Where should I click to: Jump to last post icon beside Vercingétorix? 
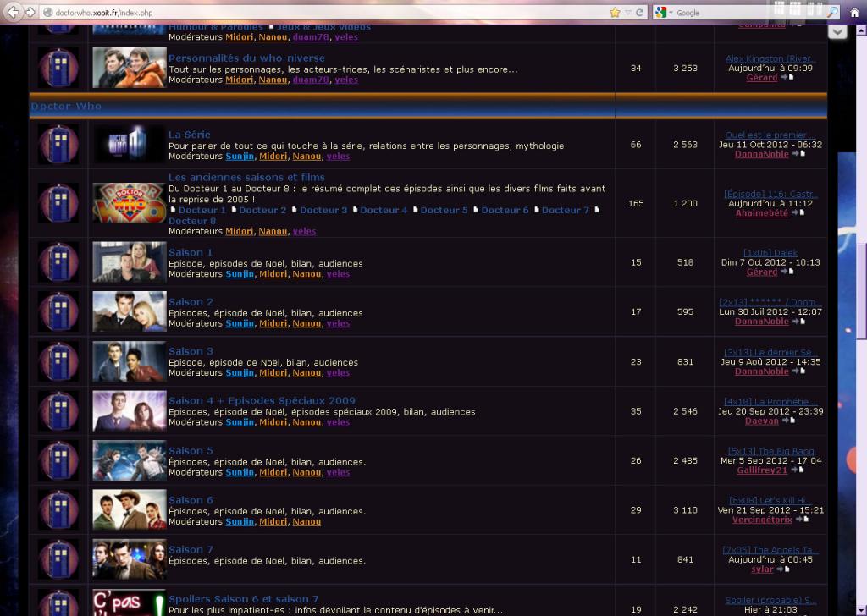[x=802, y=520]
